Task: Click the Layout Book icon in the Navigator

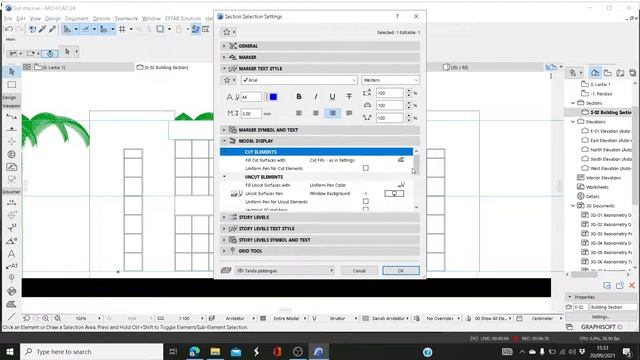Action: pyautogui.click(x=620, y=73)
